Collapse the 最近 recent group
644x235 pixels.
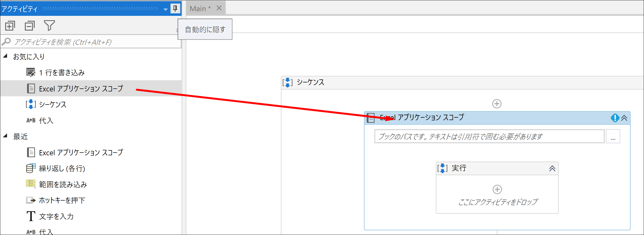(5, 136)
